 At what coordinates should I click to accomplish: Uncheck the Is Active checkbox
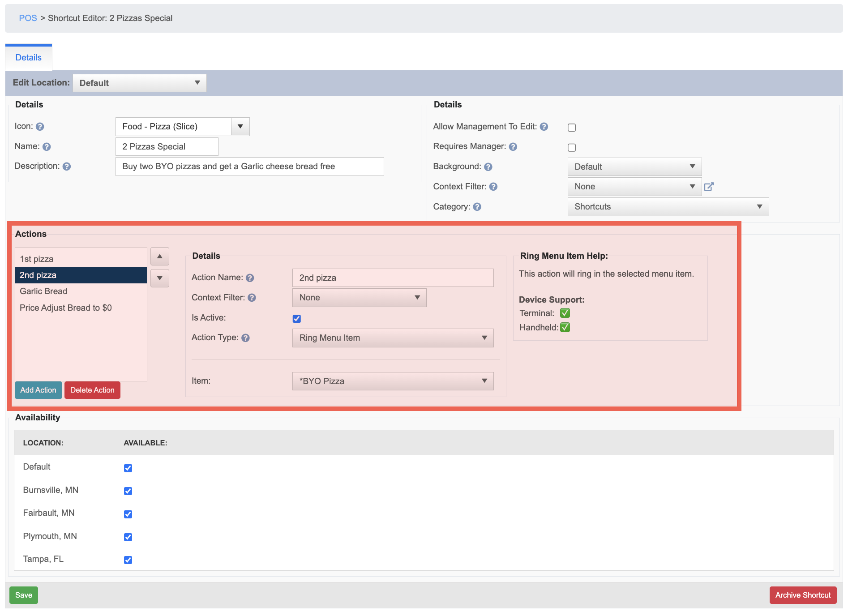coord(297,319)
